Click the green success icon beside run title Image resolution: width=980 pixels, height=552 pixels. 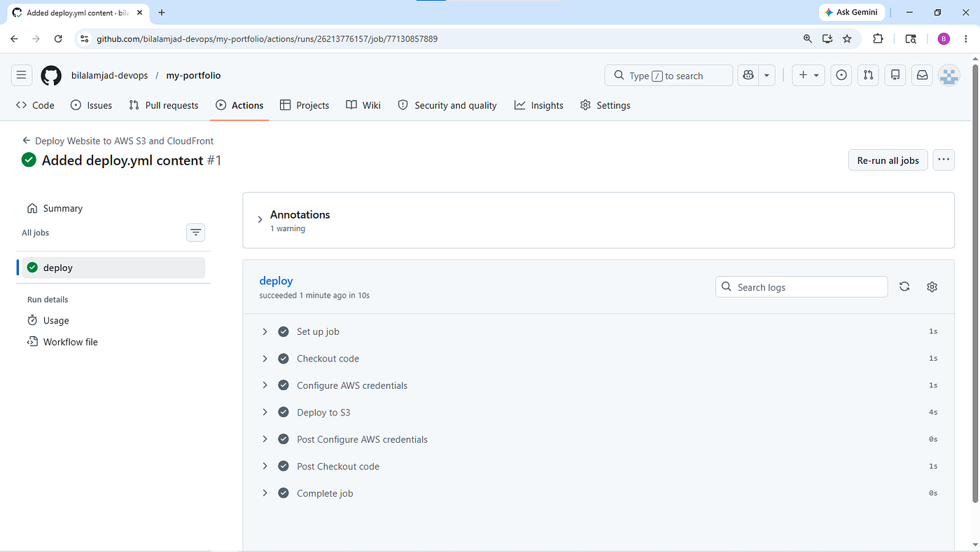tap(29, 160)
